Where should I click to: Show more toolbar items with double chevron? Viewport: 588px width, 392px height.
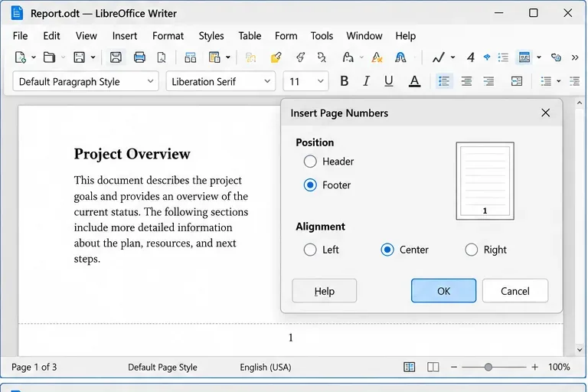tap(575, 57)
